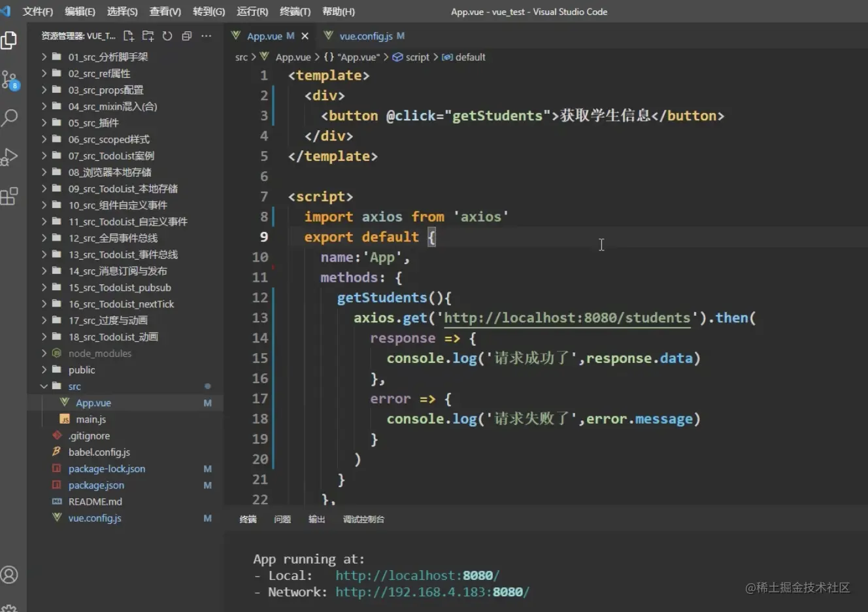Click the Vue icon beside vue.config.js in tree

click(x=57, y=517)
